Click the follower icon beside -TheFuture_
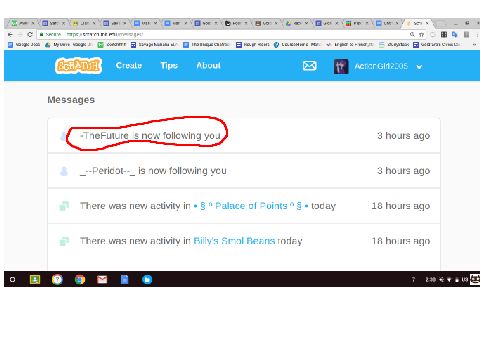 63,136
